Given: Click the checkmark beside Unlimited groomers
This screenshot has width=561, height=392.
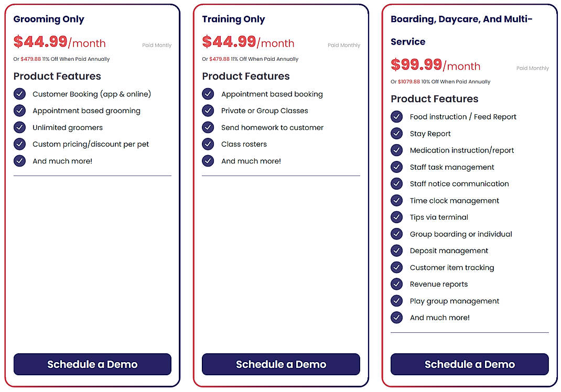Looking at the screenshot, I should pos(19,127).
